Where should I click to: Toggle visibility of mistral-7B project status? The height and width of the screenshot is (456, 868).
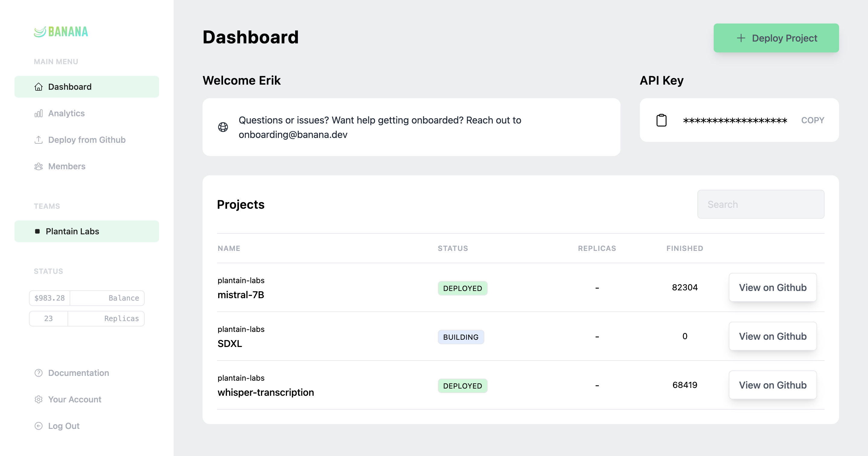point(463,288)
